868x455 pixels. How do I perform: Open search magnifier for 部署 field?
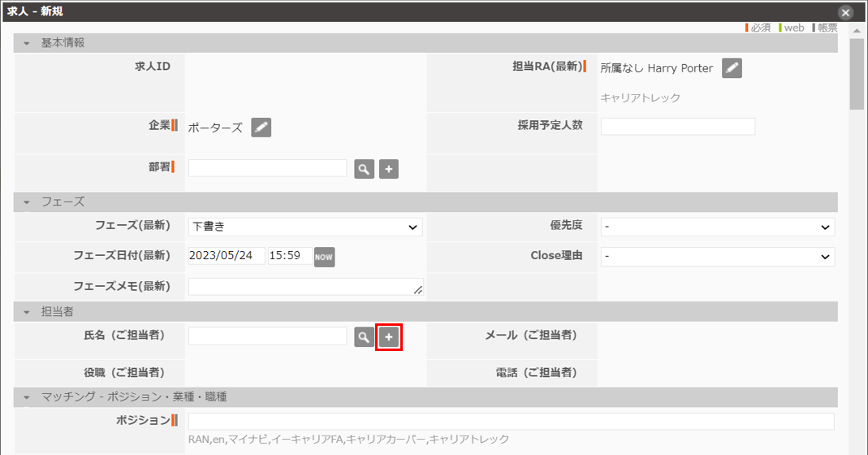click(365, 168)
